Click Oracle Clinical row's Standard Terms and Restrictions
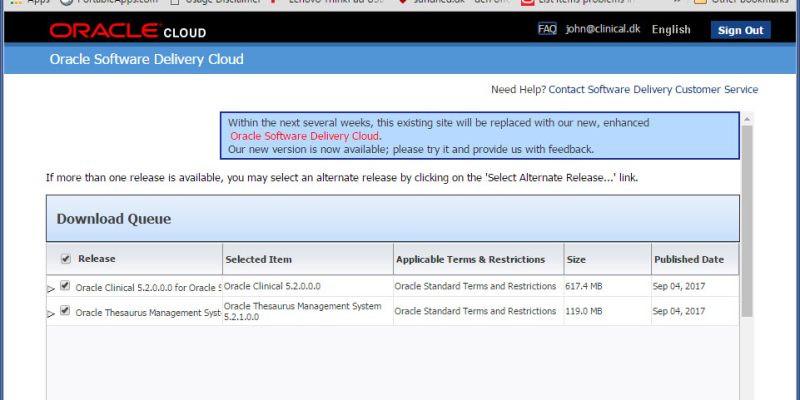800x400 pixels. pos(475,286)
